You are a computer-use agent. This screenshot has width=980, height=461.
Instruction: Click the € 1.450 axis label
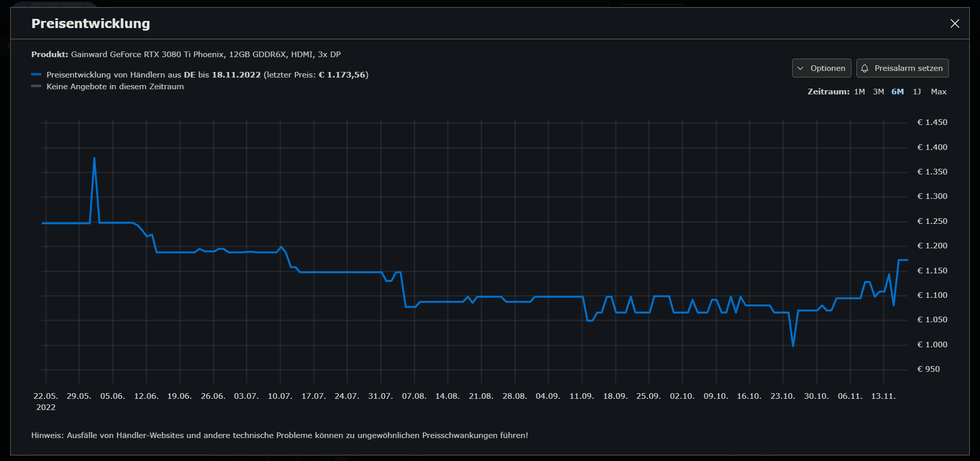click(x=932, y=122)
